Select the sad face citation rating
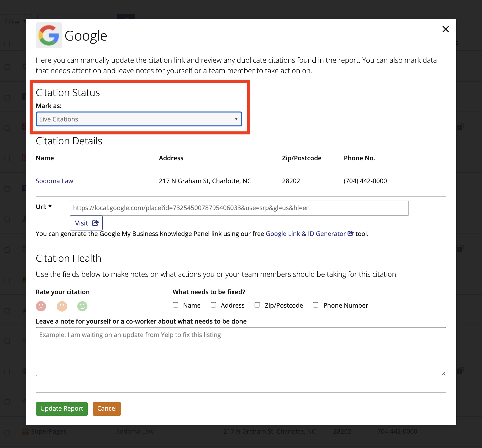The width and height of the screenshot is (482, 448). (x=41, y=306)
